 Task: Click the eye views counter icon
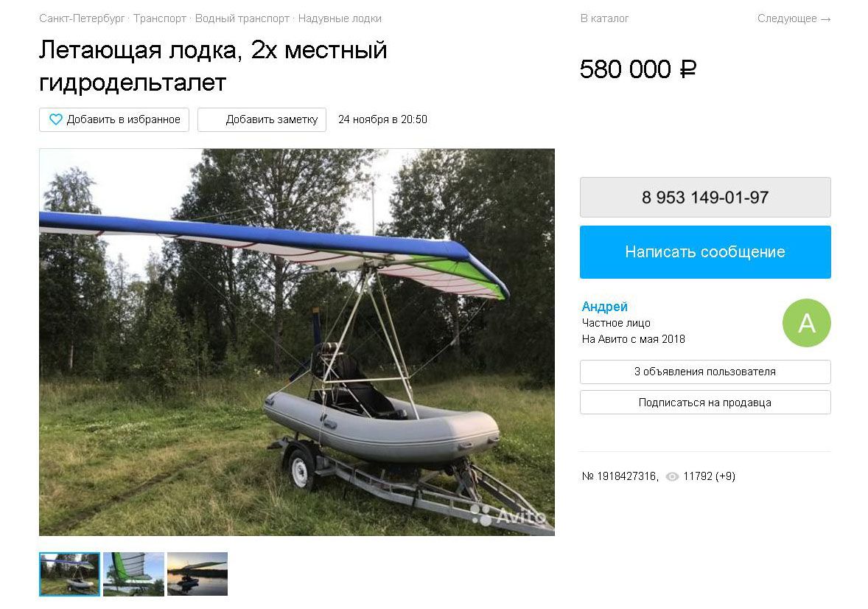pyautogui.click(x=671, y=476)
